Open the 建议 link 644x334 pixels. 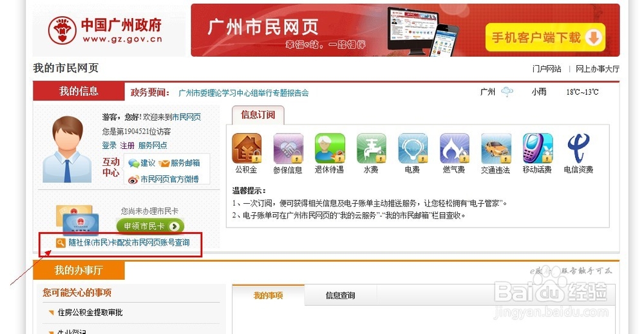point(148,163)
